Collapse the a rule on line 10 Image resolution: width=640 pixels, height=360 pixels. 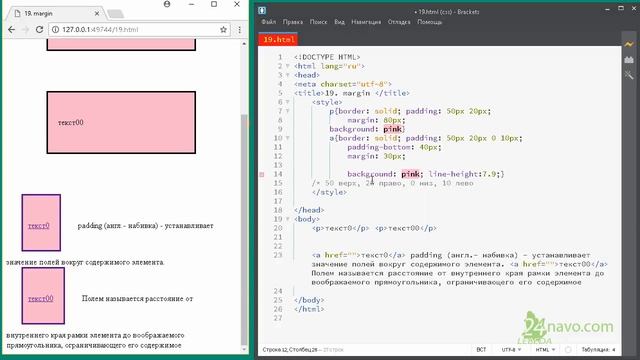click(x=287, y=138)
